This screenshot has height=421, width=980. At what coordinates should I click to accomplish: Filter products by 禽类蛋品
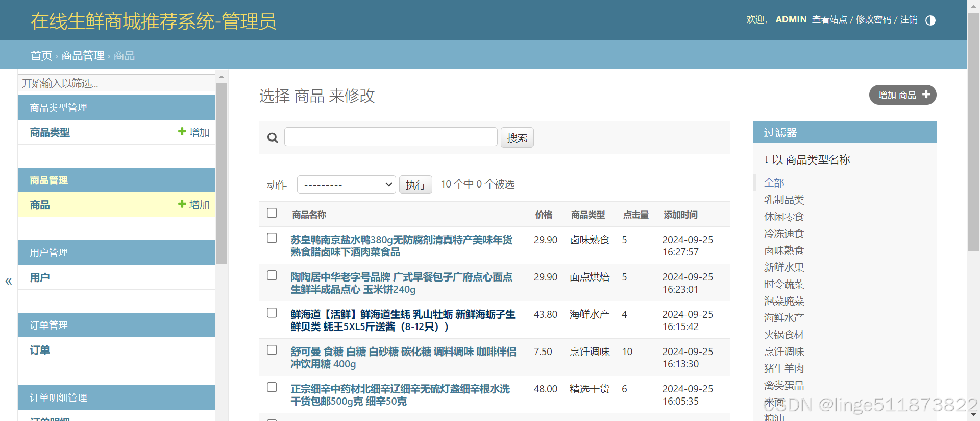coord(784,385)
